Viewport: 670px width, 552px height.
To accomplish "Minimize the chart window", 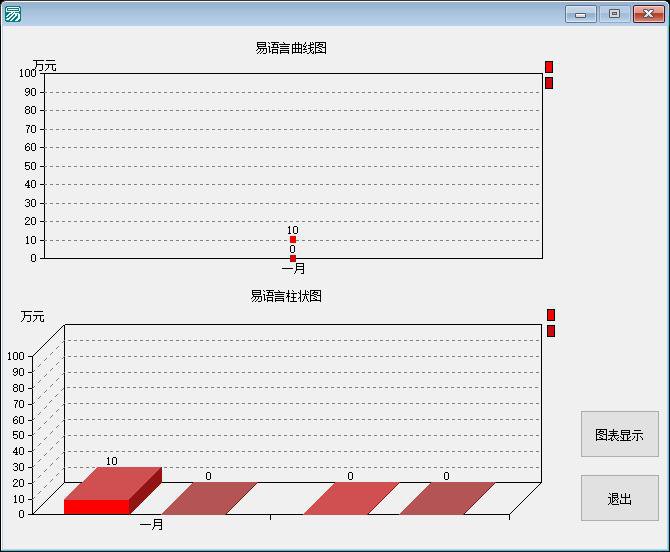I will coord(580,14).
